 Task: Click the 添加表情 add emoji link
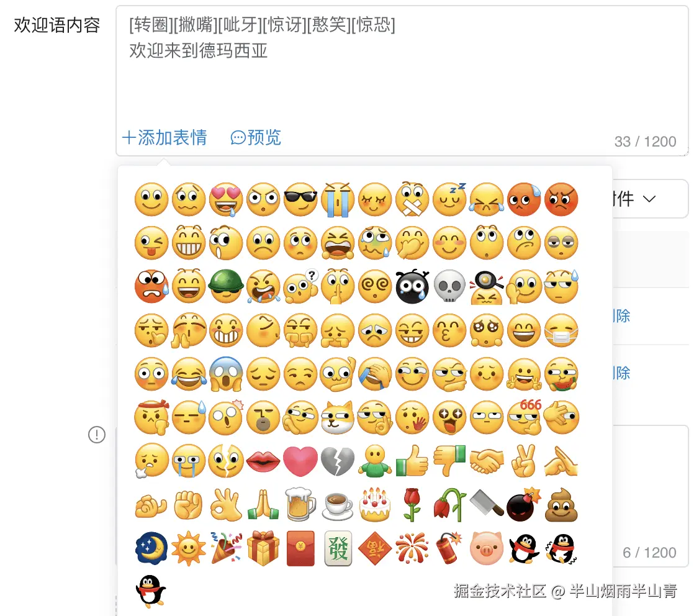164,138
